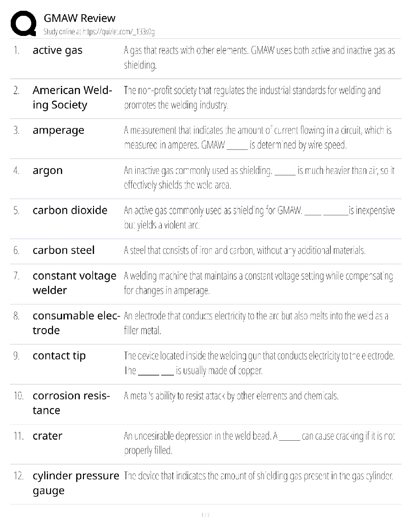Viewport: 411px width, 532px height.
Task: Select the term 'crater'
Action: pos(47,436)
